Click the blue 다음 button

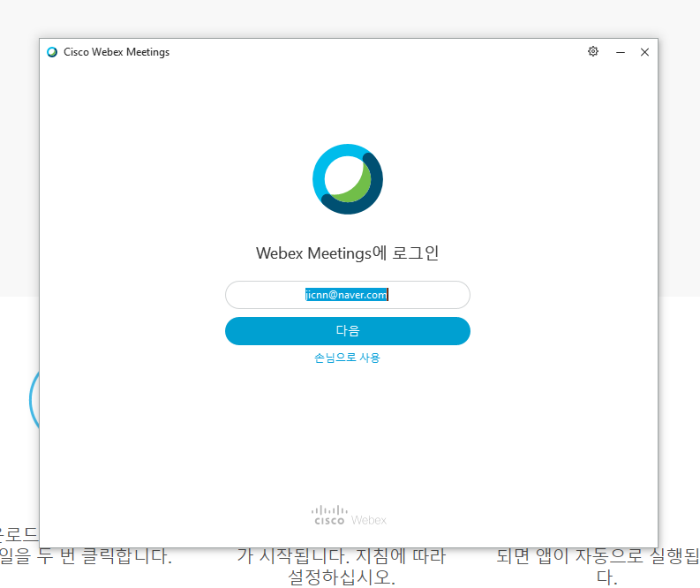point(347,331)
